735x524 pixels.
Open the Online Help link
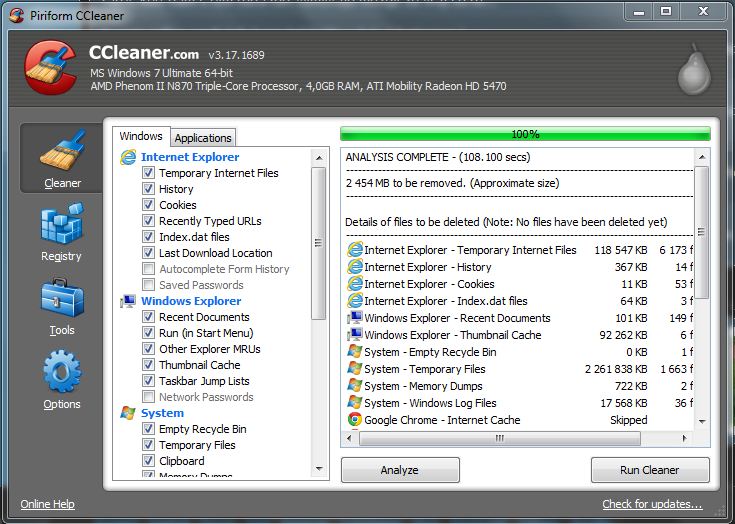(47, 504)
